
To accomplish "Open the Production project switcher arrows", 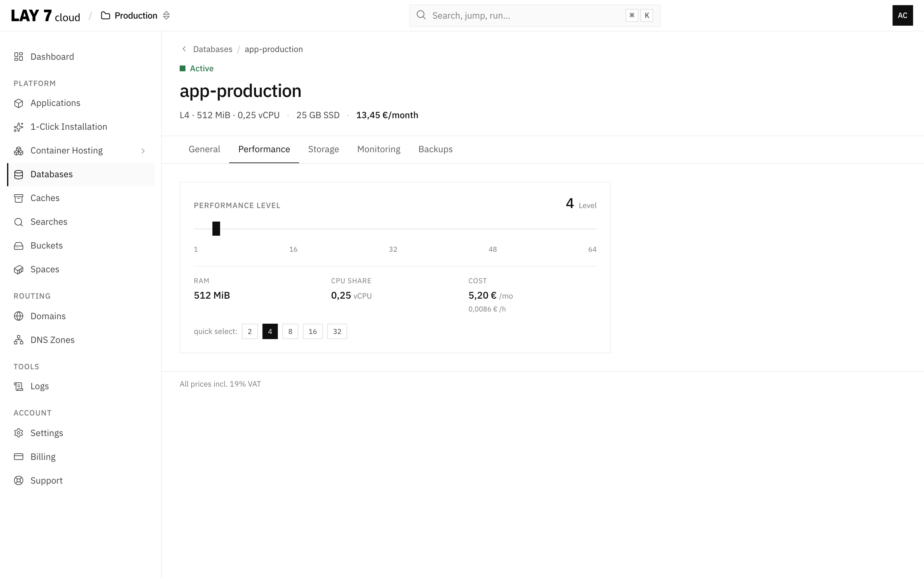I will click(166, 15).
